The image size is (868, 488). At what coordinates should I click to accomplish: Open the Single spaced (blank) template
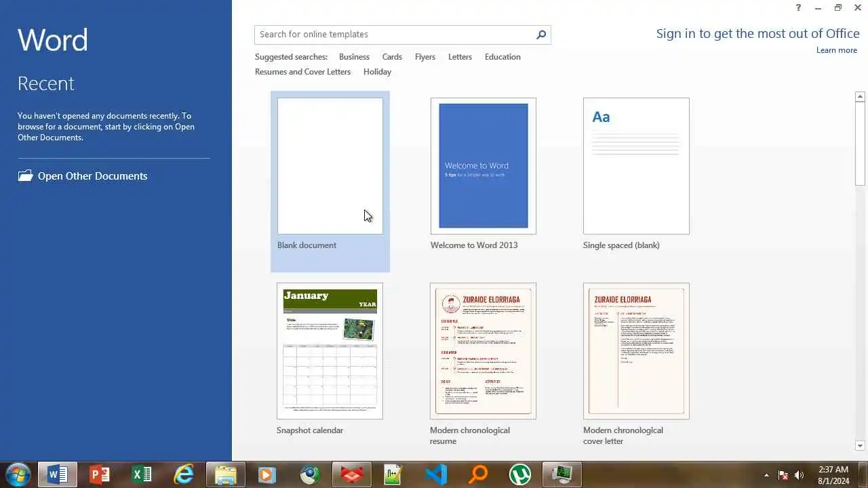[x=636, y=175]
